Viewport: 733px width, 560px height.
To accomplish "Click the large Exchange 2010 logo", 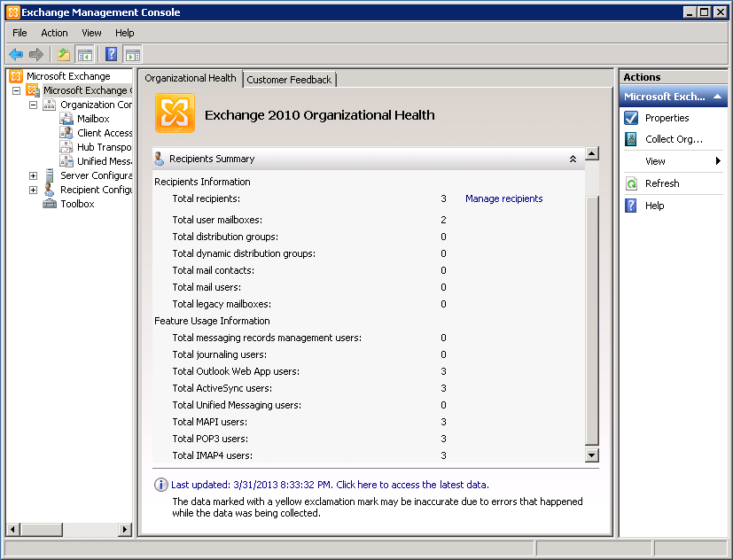I will point(175,113).
